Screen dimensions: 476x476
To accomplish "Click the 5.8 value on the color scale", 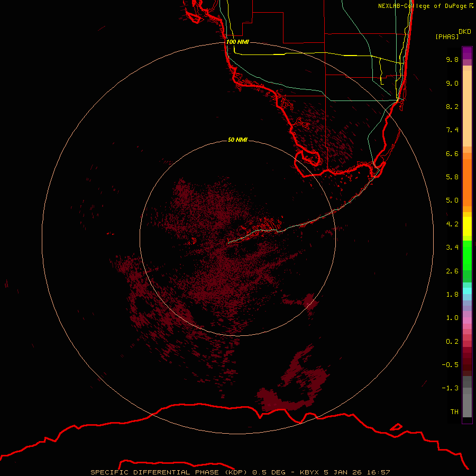I will click(452, 177).
